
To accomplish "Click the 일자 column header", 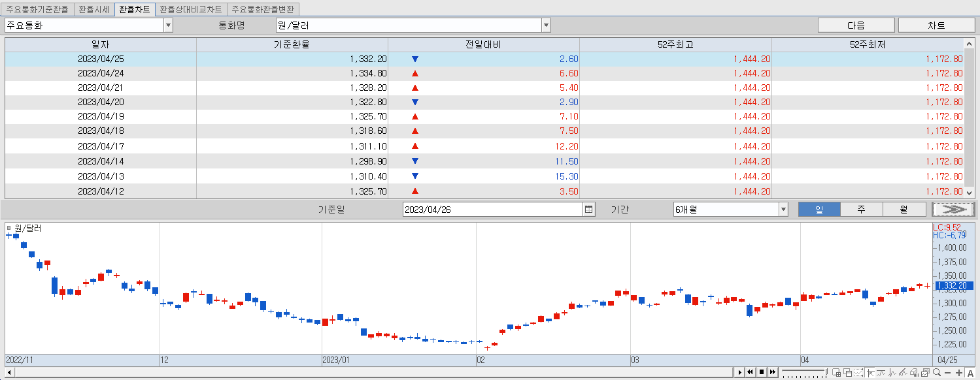I will [x=101, y=44].
